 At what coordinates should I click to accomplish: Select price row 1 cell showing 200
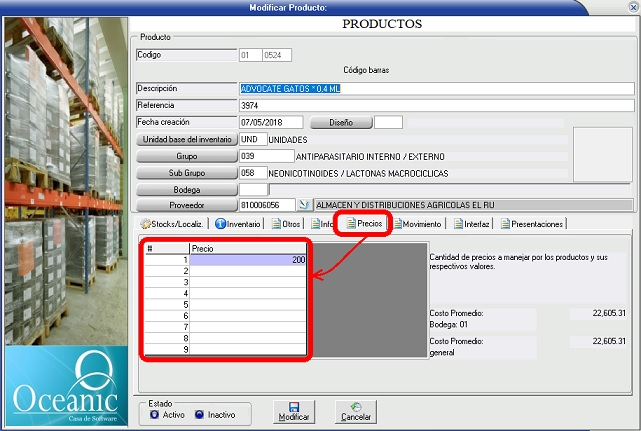[x=248, y=259]
